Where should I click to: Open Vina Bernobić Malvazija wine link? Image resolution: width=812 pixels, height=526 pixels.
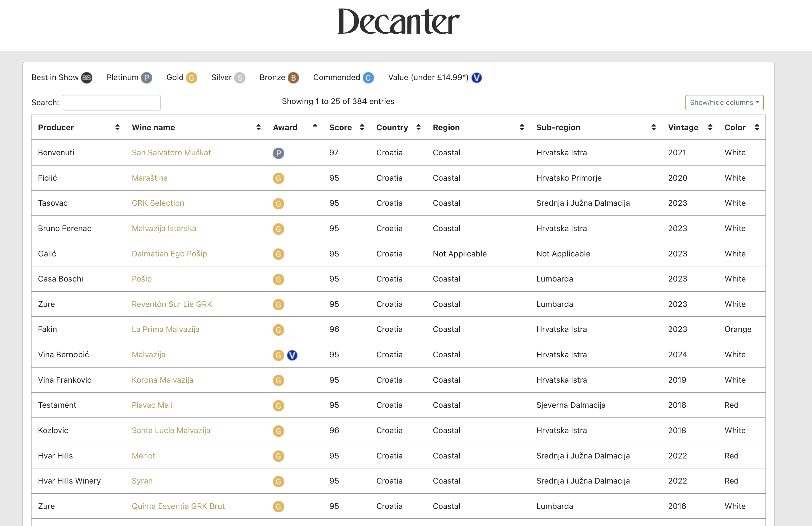tap(149, 354)
